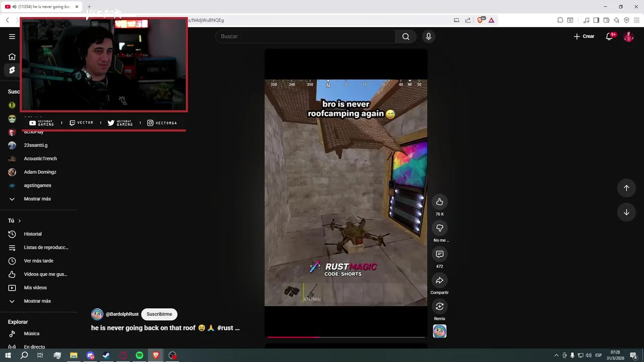Expand the Tú section chevron

click(20, 221)
